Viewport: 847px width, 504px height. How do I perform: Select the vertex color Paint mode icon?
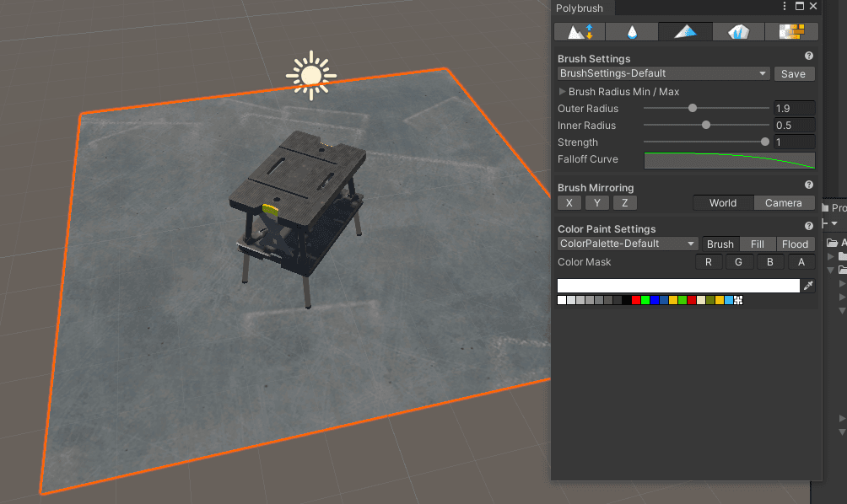click(686, 32)
